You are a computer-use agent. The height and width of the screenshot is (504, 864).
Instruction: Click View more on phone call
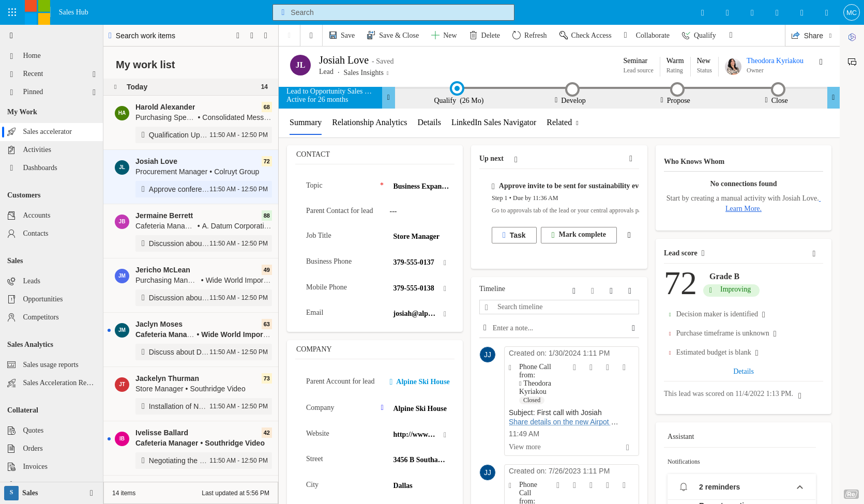[525, 447]
